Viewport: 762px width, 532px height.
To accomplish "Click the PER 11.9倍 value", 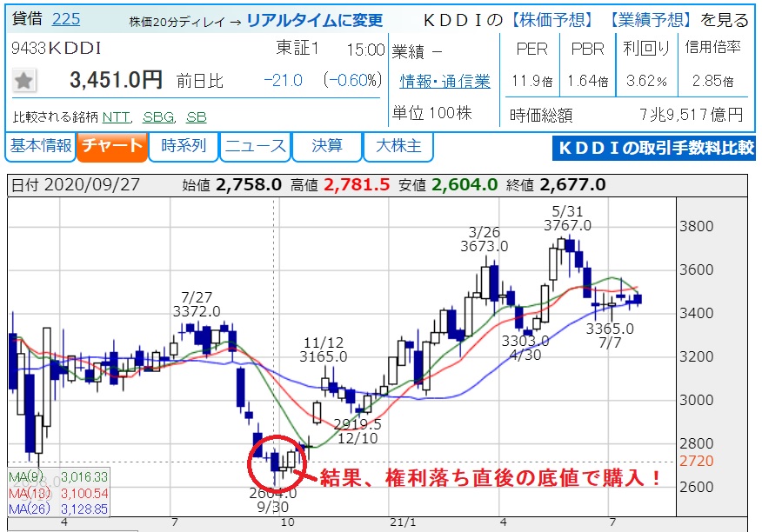I will pos(531,81).
